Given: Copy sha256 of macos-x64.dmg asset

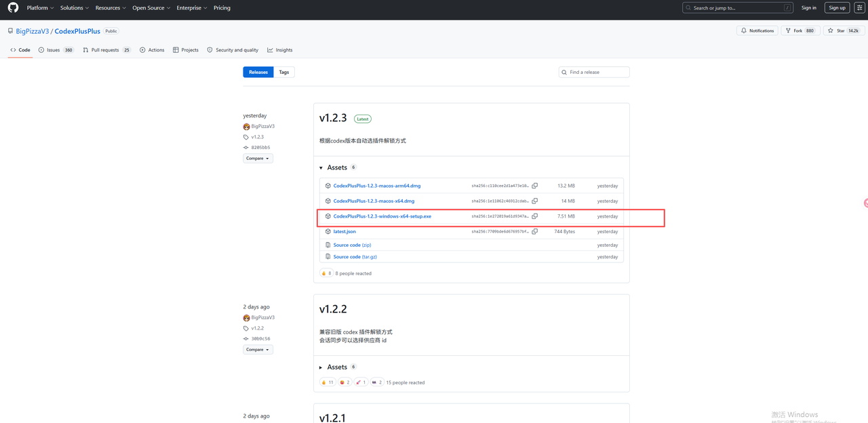Looking at the screenshot, I should [535, 201].
